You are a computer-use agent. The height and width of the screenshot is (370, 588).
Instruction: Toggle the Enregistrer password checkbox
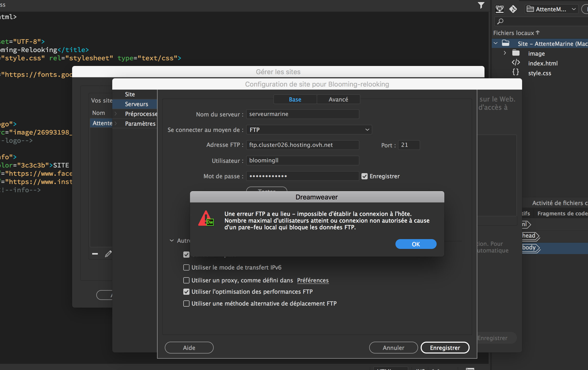click(364, 176)
